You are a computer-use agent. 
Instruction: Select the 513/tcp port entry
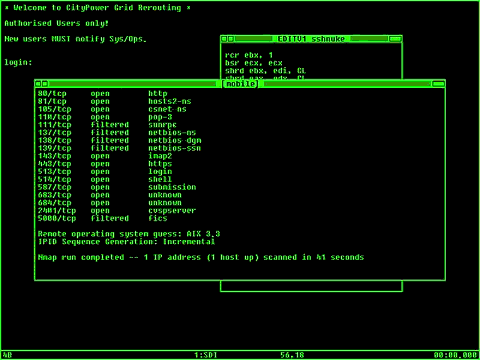54,172
